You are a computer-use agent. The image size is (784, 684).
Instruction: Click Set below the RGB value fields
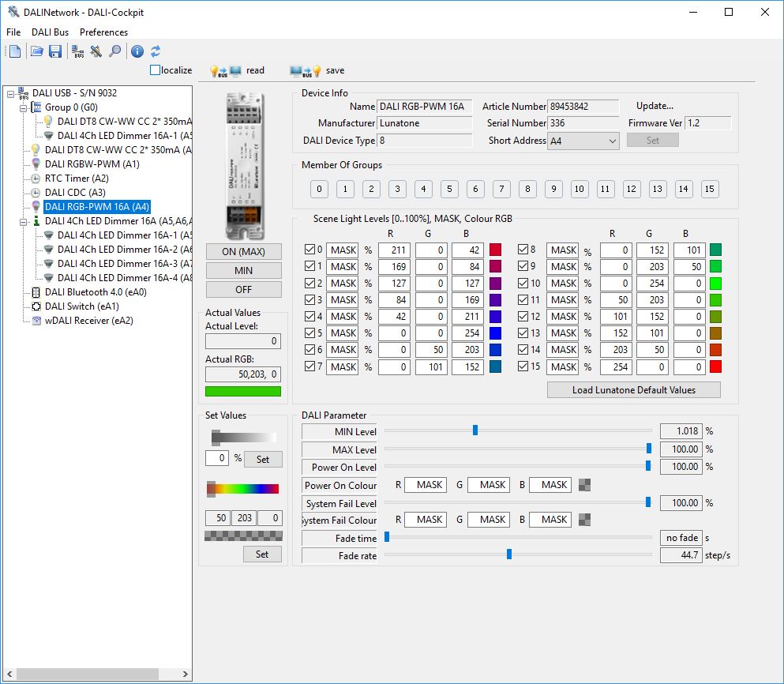pyautogui.click(x=262, y=554)
